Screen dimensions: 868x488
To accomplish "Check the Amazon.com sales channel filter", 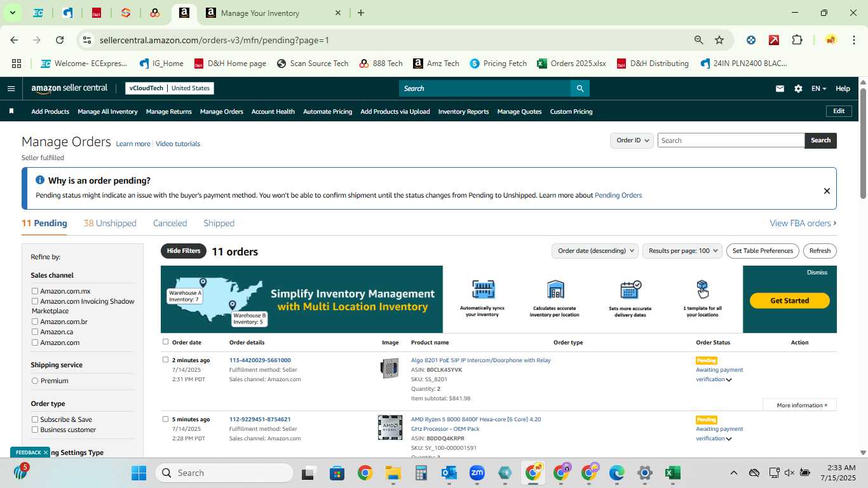I will 35,342.
